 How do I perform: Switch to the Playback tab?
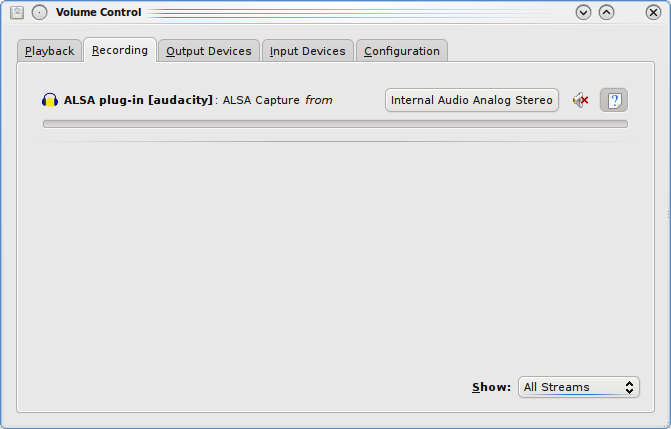tap(50, 51)
